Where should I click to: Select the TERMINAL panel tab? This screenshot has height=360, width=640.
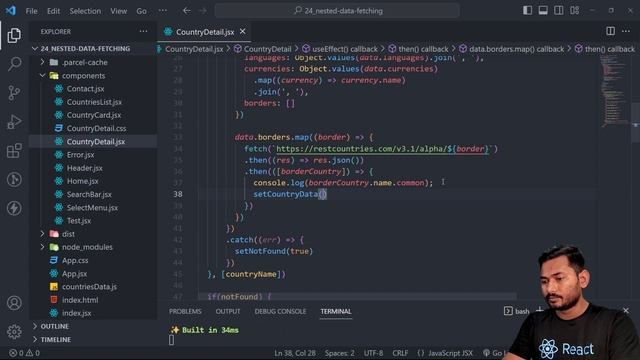pyautogui.click(x=336, y=311)
